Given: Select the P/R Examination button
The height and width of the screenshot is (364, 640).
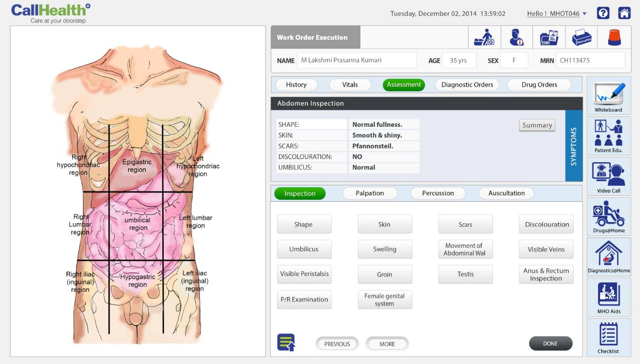Looking at the screenshot, I should pos(304,299).
